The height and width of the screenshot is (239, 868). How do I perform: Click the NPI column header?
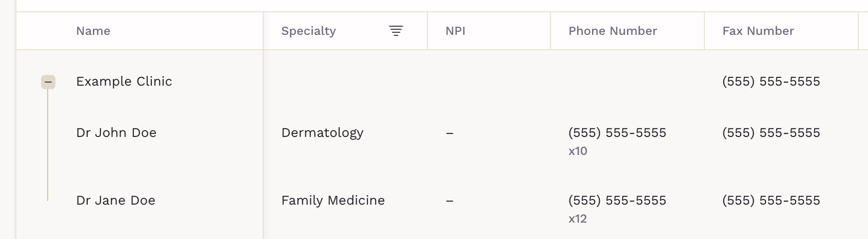[x=455, y=31]
